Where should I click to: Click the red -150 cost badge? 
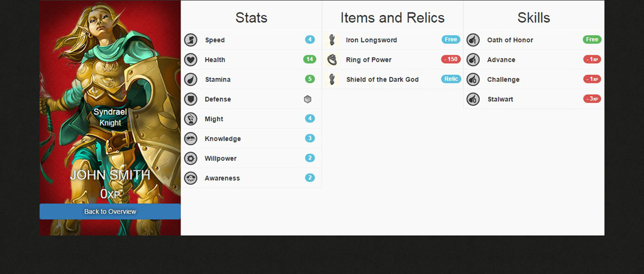pyautogui.click(x=451, y=60)
